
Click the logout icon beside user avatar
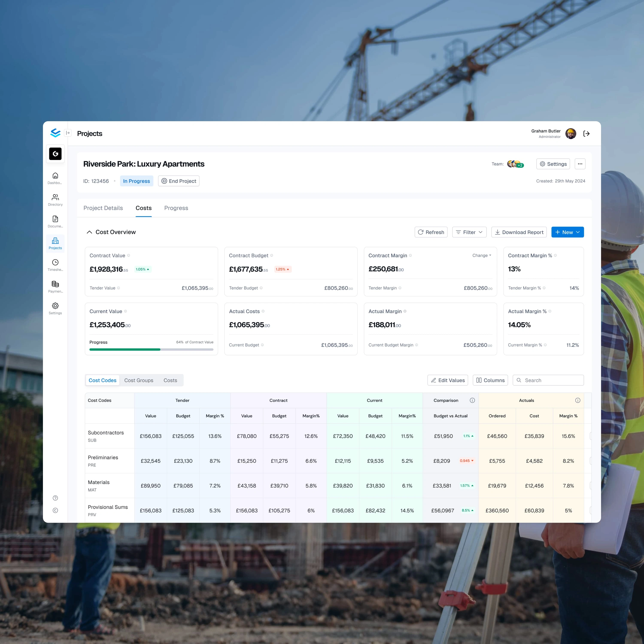[x=586, y=134]
